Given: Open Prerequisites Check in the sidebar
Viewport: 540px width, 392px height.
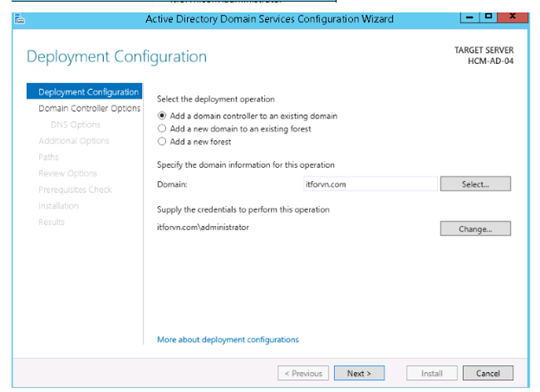Looking at the screenshot, I should click(x=74, y=190).
